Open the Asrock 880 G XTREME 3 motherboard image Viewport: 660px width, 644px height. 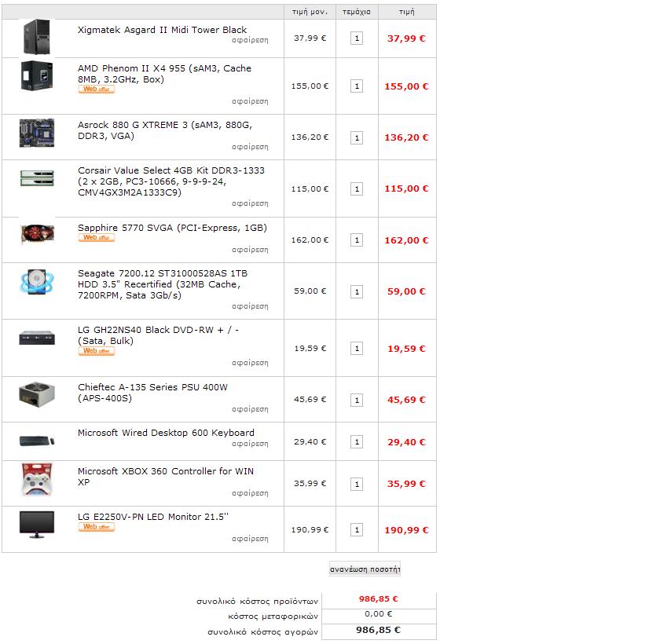point(37,133)
